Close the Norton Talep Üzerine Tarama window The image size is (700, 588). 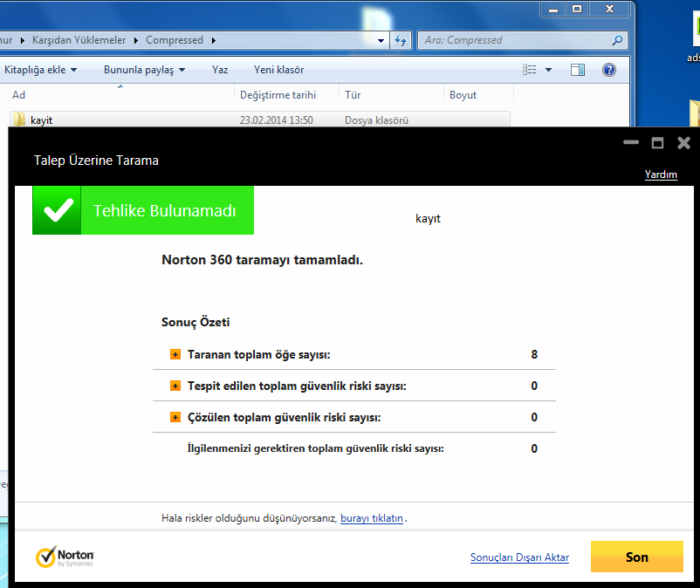coord(683,143)
